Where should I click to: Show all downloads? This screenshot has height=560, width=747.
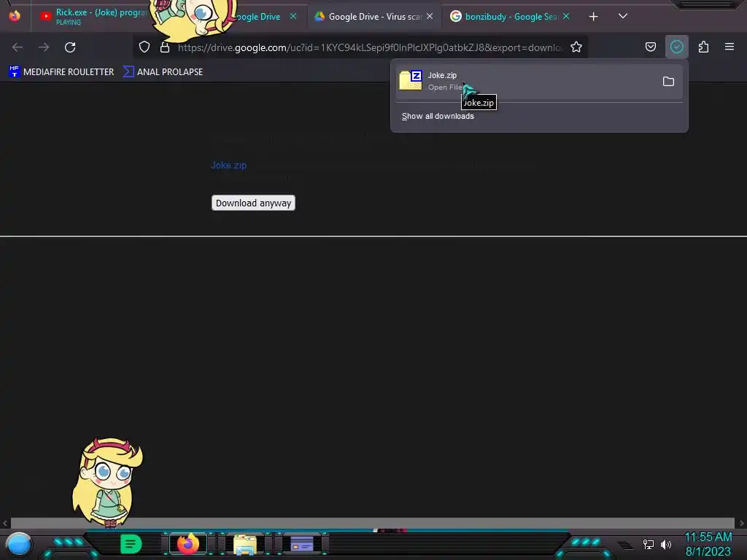[438, 116]
